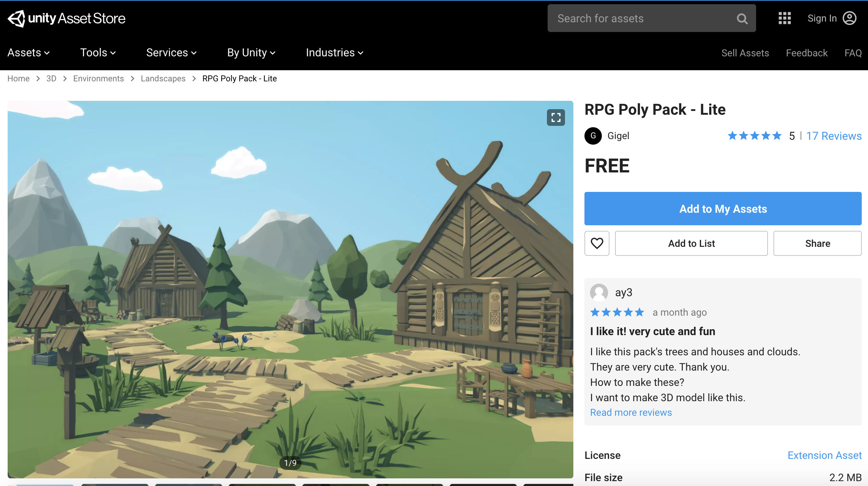
Task: Click the RPG Poly Pack - Lite title
Action: [655, 110]
